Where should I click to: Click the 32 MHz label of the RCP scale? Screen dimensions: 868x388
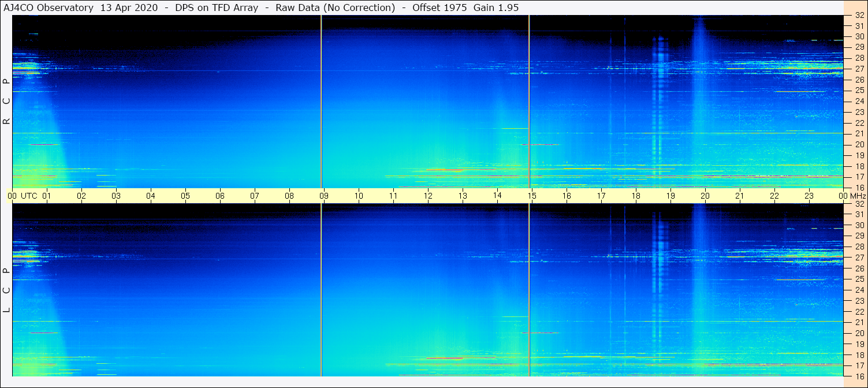pos(859,16)
